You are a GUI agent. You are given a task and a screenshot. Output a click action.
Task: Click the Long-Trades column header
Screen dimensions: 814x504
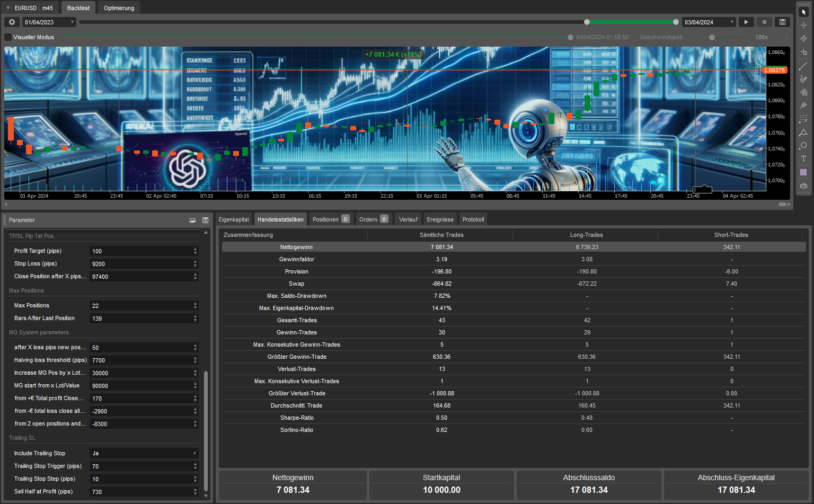(x=586, y=235)
